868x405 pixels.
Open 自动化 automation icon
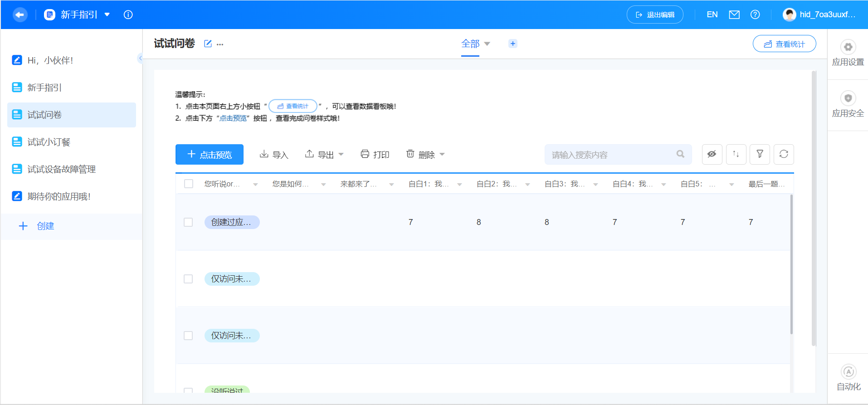tap(848, 372)
